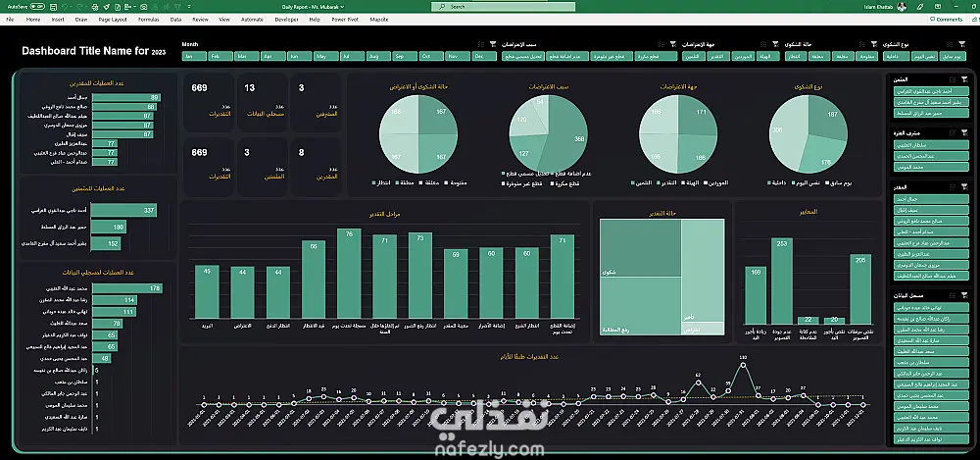Open ribbon display options icon
The image size is (980, 460).
[938, 6]
